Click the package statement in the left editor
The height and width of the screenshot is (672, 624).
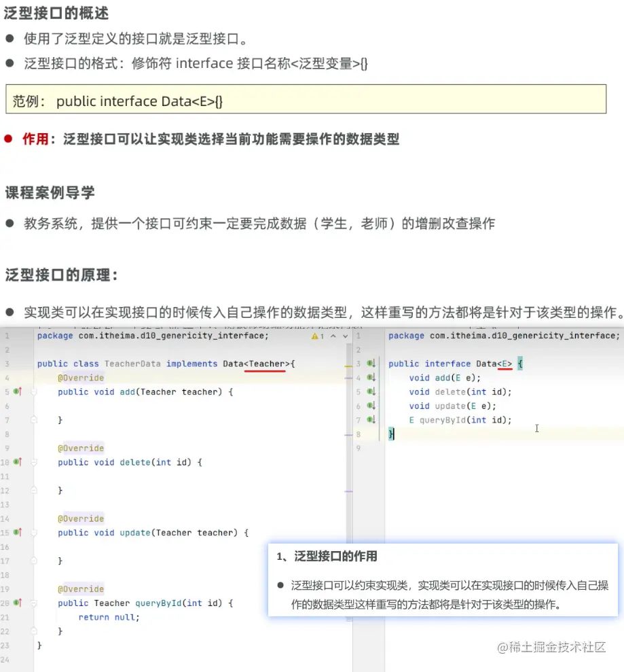tap(153, 336)
